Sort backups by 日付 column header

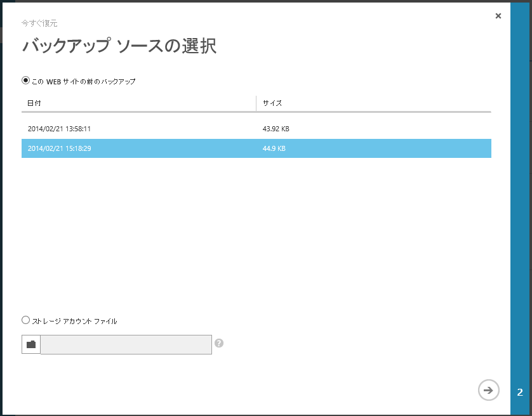[34, 103]
